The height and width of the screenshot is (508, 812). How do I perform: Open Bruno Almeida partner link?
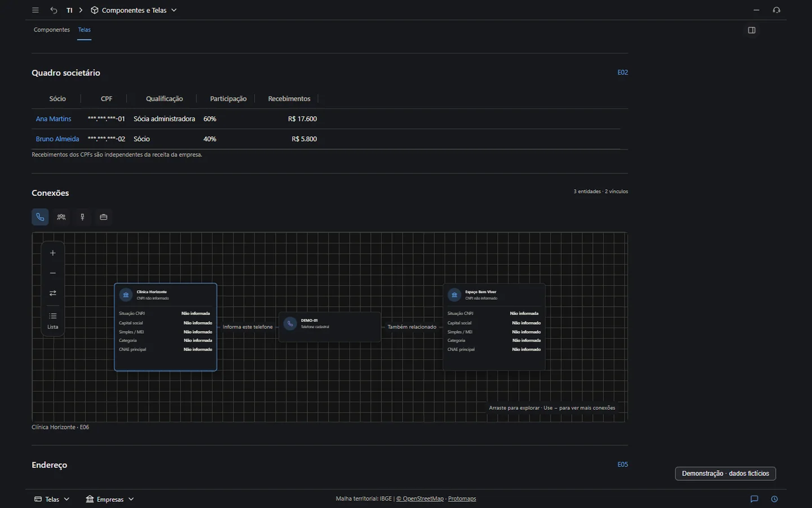58,139
